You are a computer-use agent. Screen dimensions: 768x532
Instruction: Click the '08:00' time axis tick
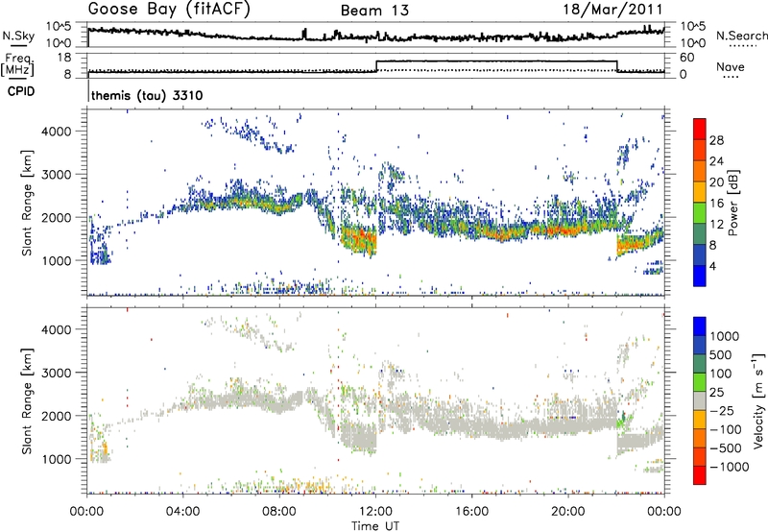point(279,512)
